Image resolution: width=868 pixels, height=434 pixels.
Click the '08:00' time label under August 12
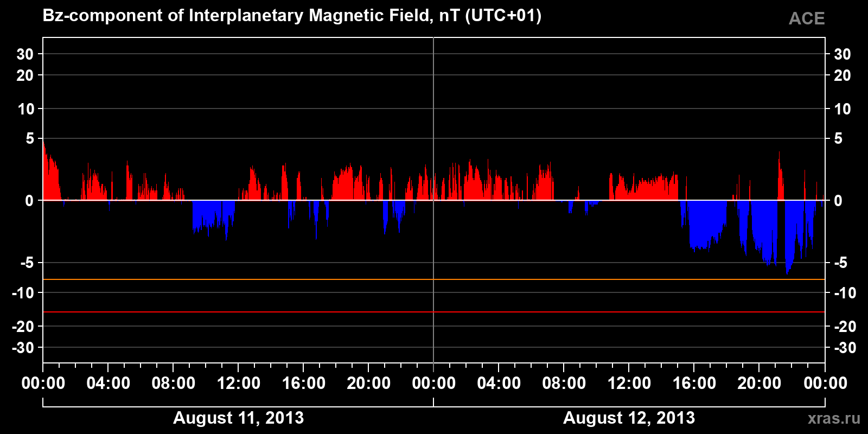pos(564,384)
